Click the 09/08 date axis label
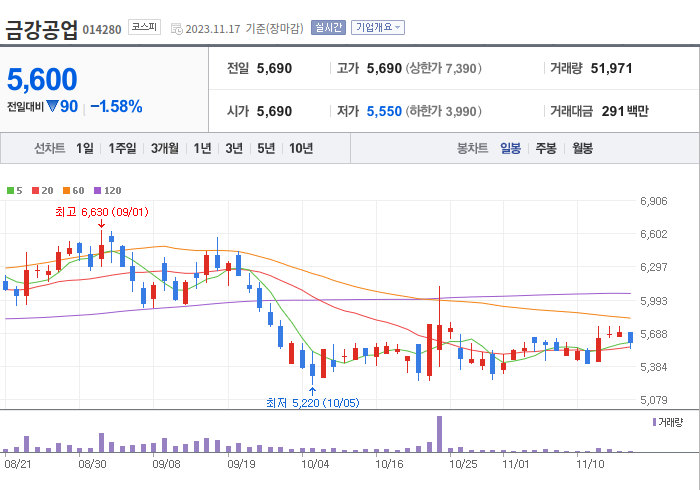The height and width of the screenshot is (490, 700). (x=166, y=464)
